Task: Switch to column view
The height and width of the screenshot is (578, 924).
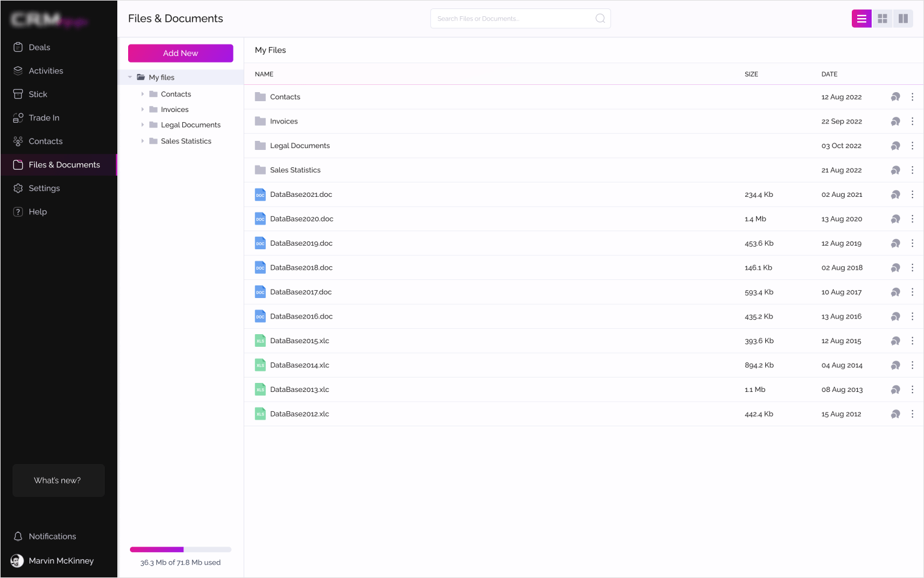Action: coord(903,19)
